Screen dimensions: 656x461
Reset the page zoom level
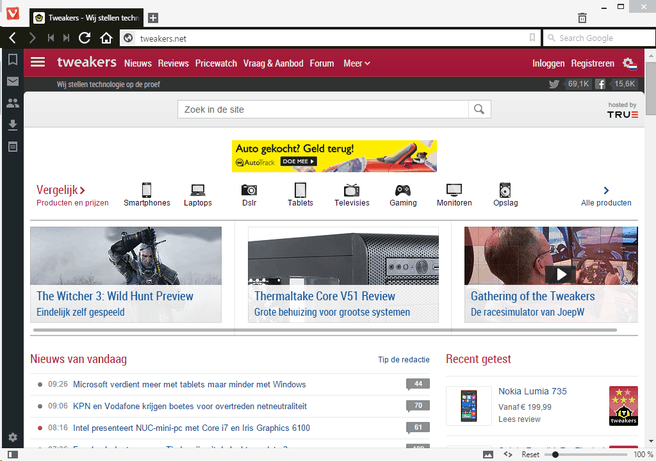530,455
